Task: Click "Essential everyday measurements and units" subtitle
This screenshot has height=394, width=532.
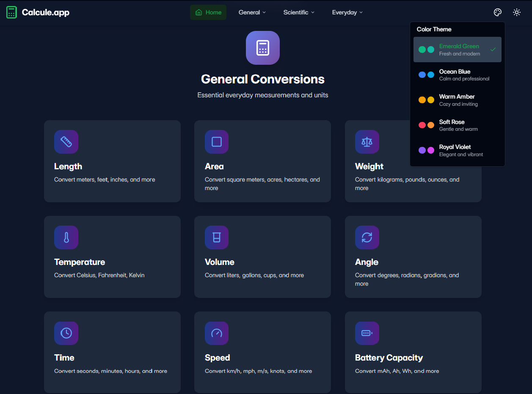Action: tap(263, 95)
